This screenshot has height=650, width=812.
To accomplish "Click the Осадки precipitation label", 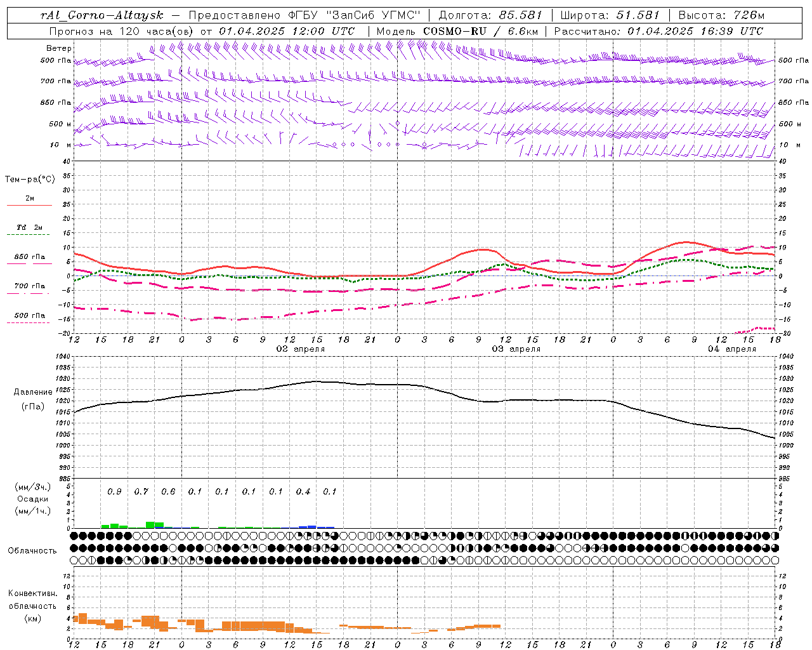I will [33, 499].
